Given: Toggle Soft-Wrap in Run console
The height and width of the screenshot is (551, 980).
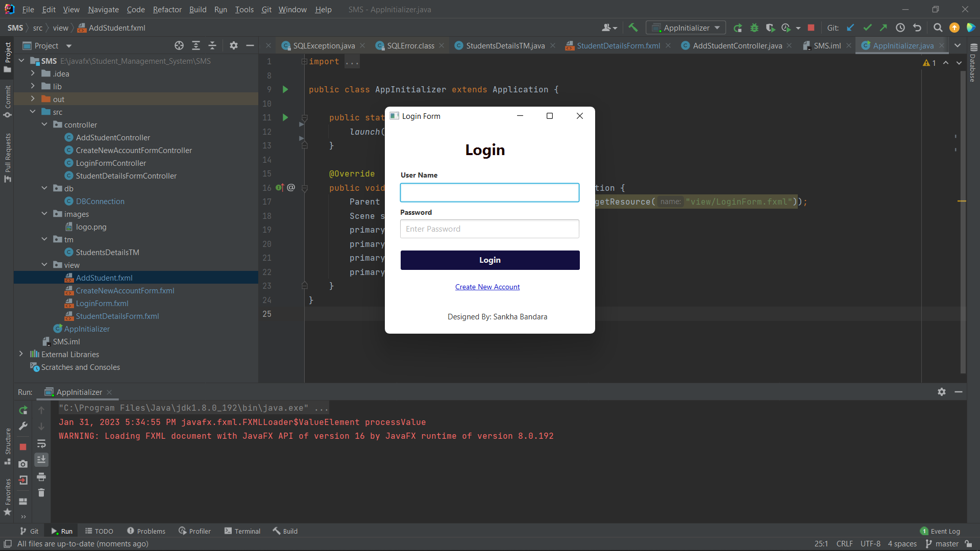Looking at the screenshot, I should point(41,444).
